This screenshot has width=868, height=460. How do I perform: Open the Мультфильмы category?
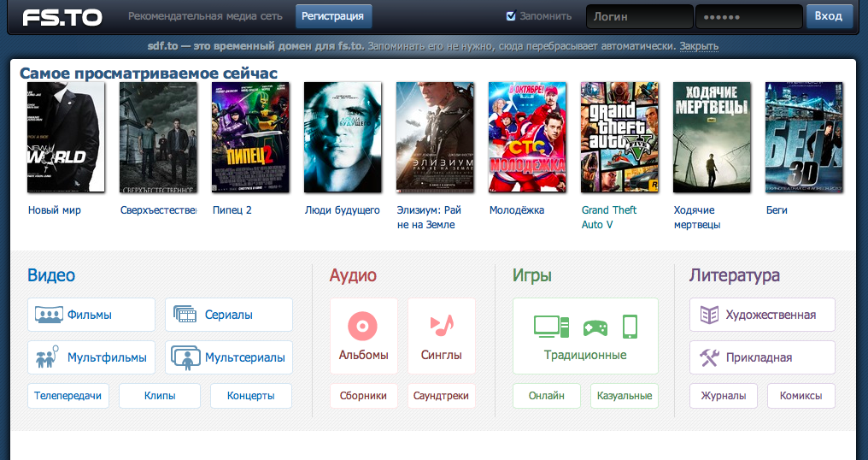point(91,357)
